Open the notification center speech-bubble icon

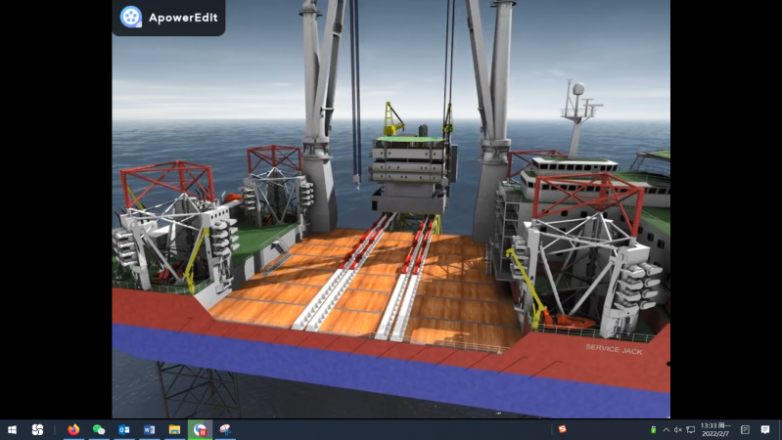point(765,430)
